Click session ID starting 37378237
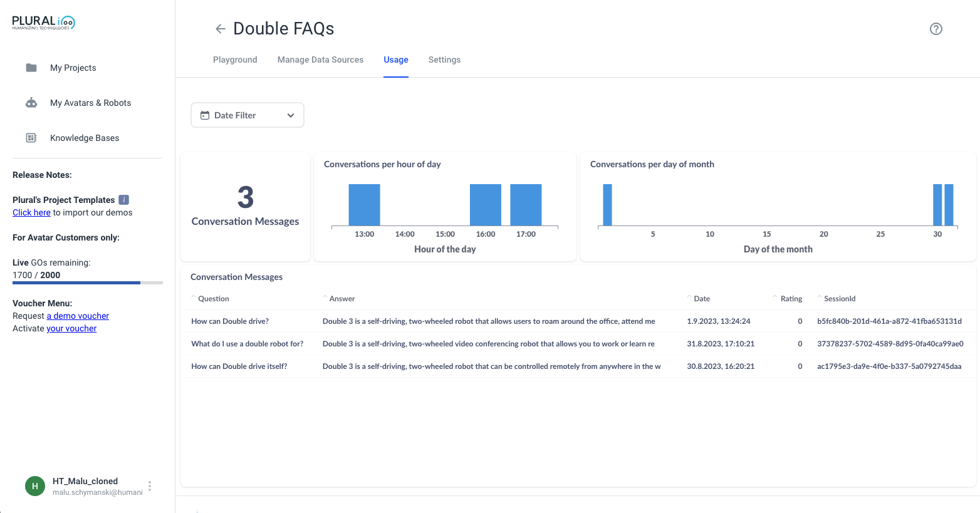 point(890,344)
